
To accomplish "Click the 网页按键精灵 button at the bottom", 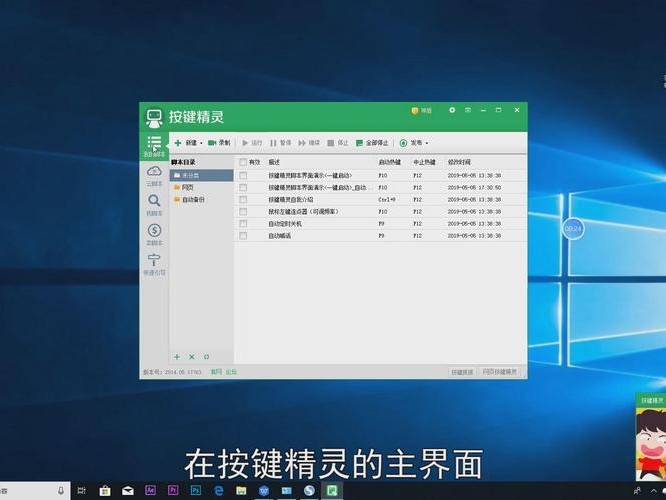I will pyautogui.click(x=500, y=372).
